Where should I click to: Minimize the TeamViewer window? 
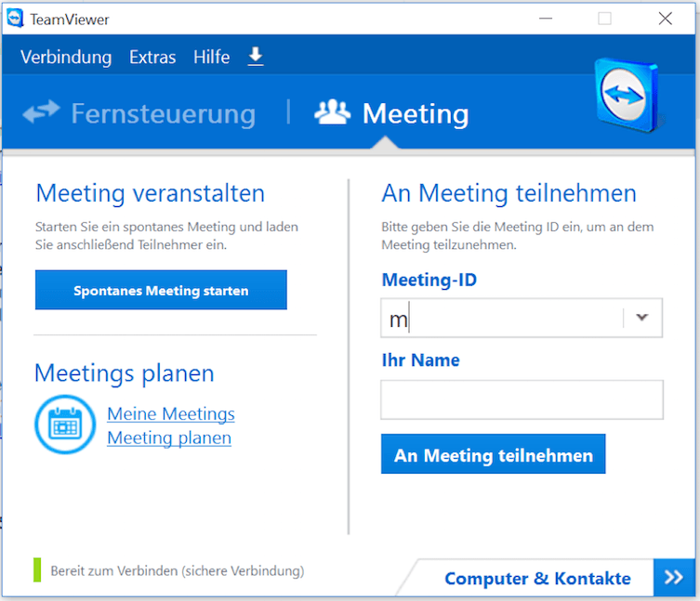click(546, 19)
